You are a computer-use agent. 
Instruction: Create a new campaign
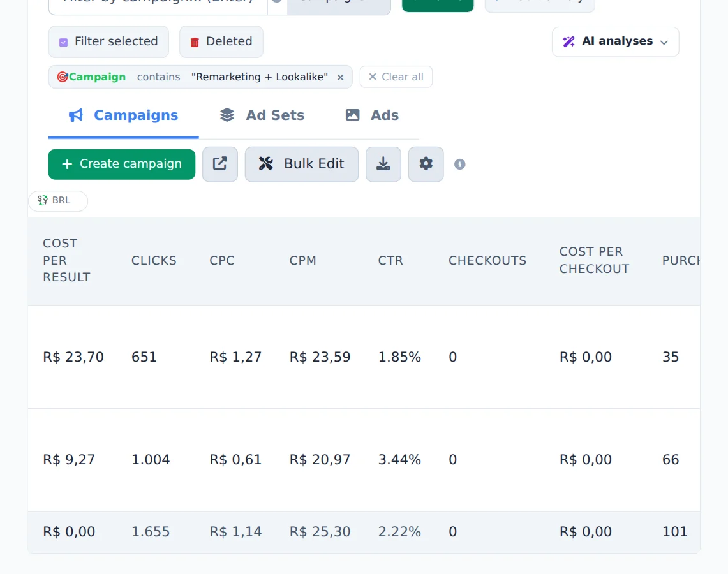pyautogui.click(x=122, y=165)
